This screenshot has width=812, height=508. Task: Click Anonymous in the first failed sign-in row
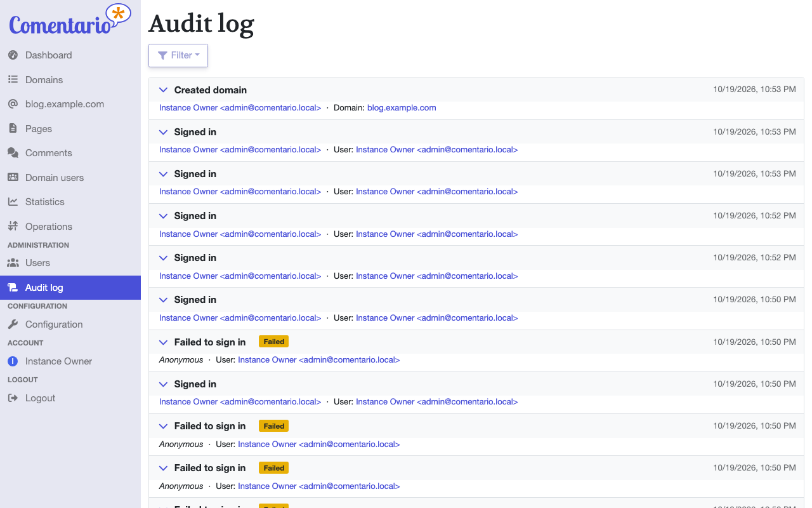click(x=181, y=360)
